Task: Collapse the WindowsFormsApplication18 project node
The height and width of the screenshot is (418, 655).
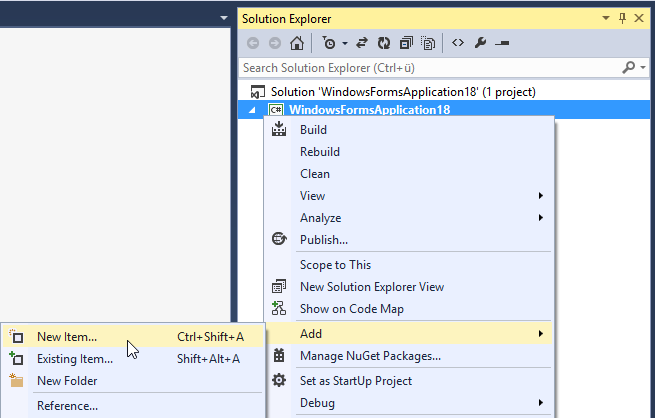Action: (252, 110)
